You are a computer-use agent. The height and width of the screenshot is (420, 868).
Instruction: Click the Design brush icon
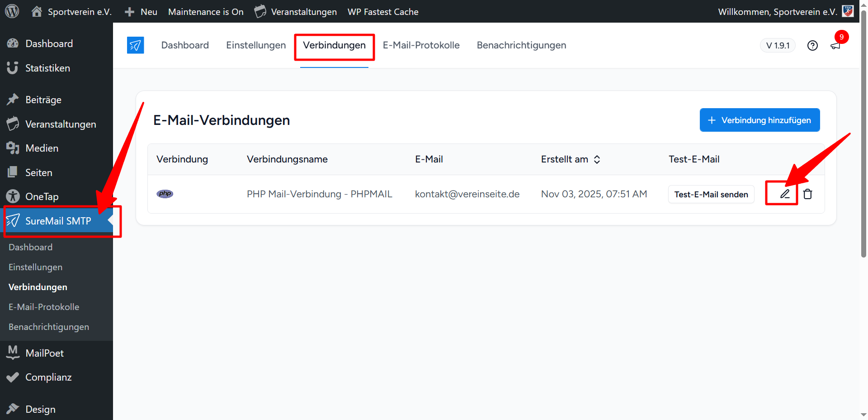click(13, 409)
